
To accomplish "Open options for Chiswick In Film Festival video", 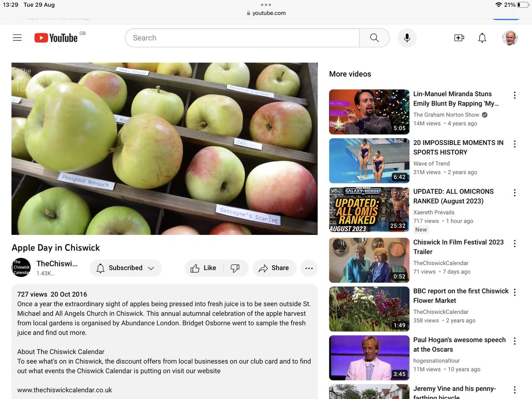I will coord(515,243).
